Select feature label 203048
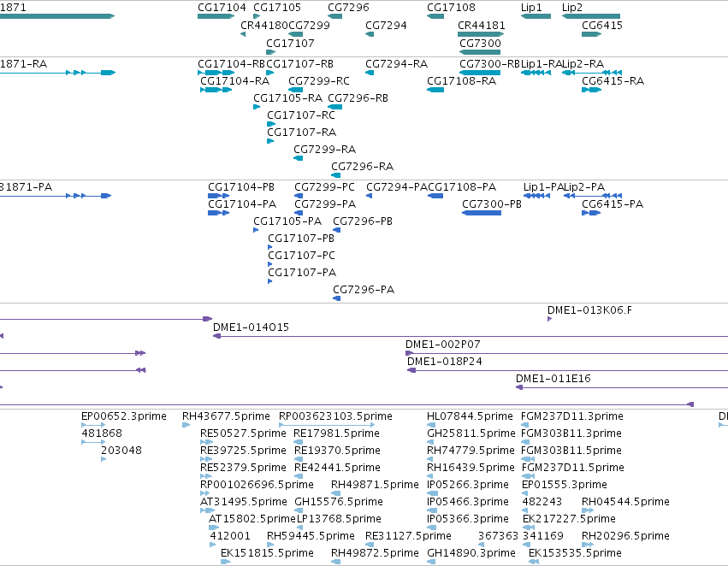This screenshot has width=728, height=566. pyautogui.click(x=121, y=451)
